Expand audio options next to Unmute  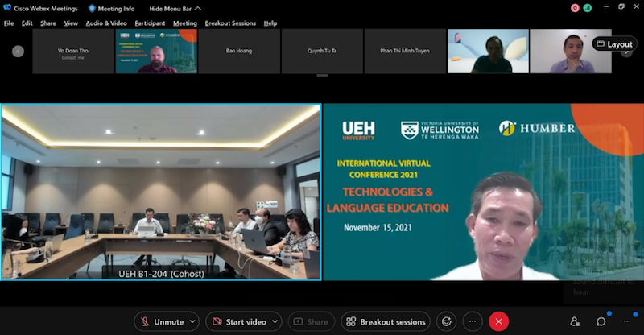tap(192, 321)
